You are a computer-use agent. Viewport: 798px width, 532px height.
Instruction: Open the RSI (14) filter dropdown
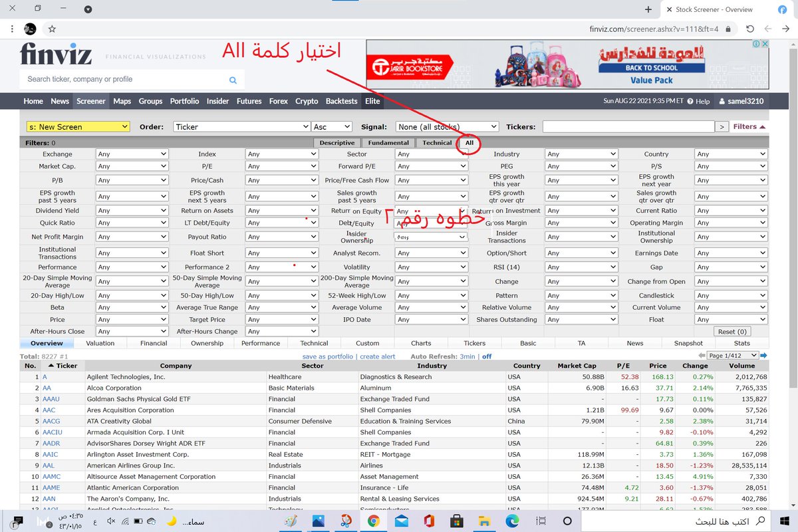coord(581,267)
